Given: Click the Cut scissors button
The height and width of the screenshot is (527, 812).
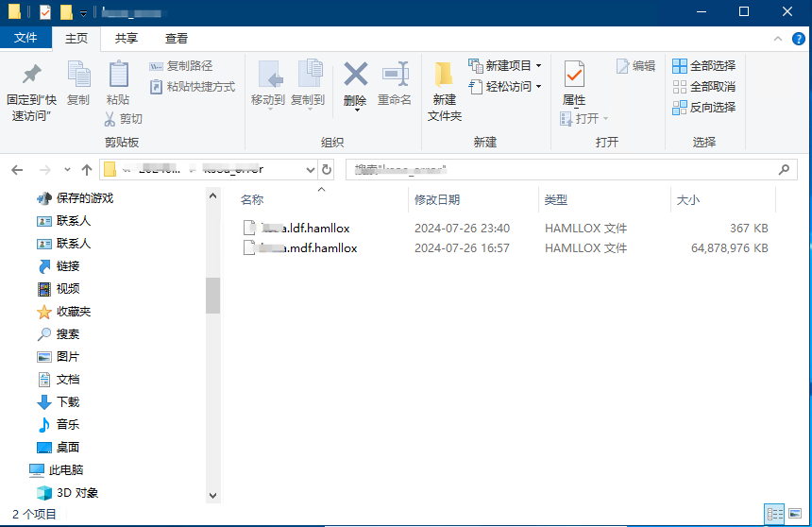Looking at the screenshot, I should tap(124, 119).
